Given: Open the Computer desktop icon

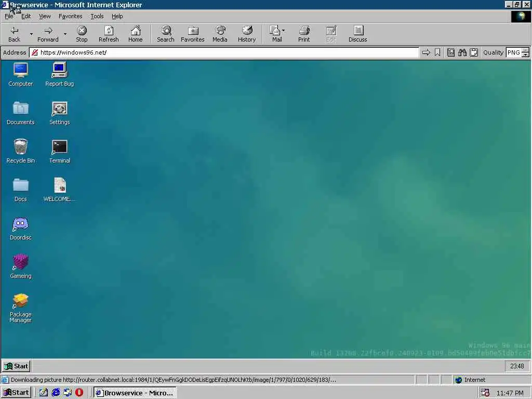Looking at the screenshot, I should (21, 75).
